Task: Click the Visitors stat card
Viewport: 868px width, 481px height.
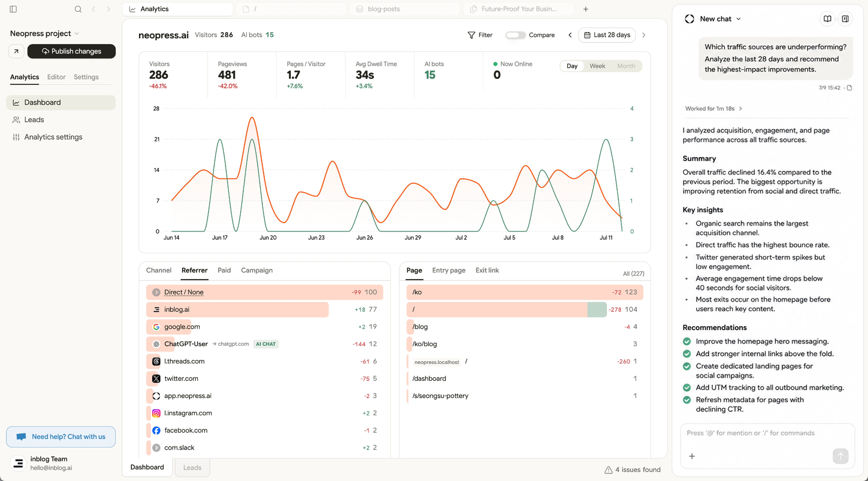Action: coord(173,75)
